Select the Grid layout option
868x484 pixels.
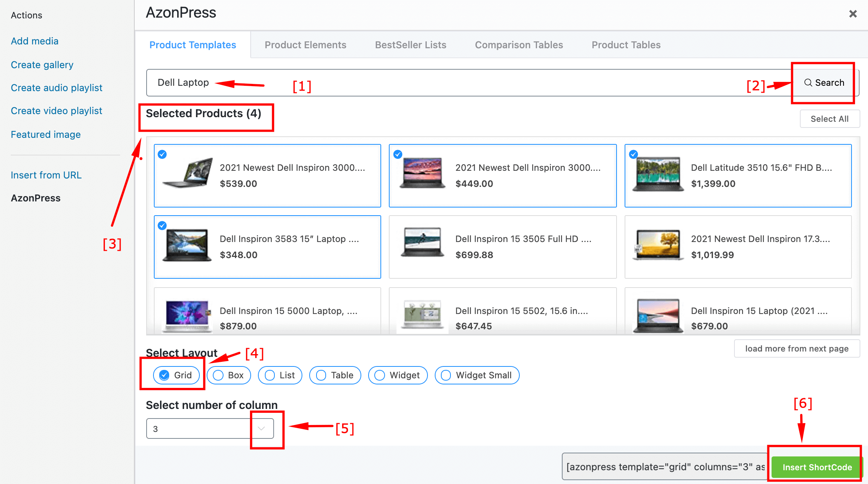coord(176,375)
